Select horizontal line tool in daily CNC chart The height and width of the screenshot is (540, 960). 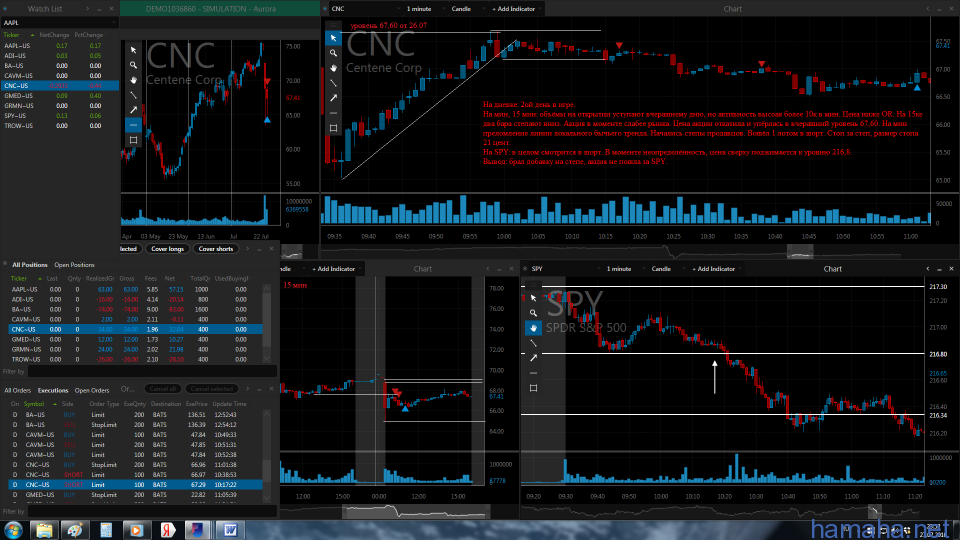point(133,125)
